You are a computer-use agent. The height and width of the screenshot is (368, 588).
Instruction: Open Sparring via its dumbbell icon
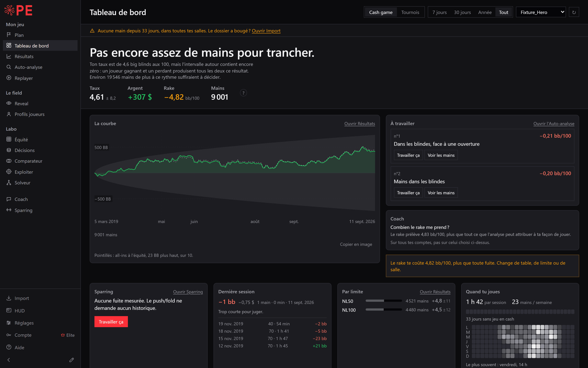[x=9, y=210]
